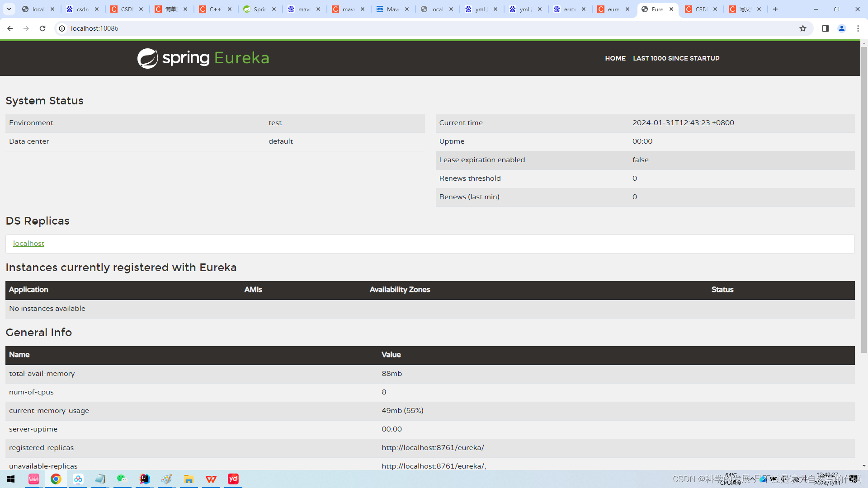Open WeChat from the taskbar

point(122,479)
